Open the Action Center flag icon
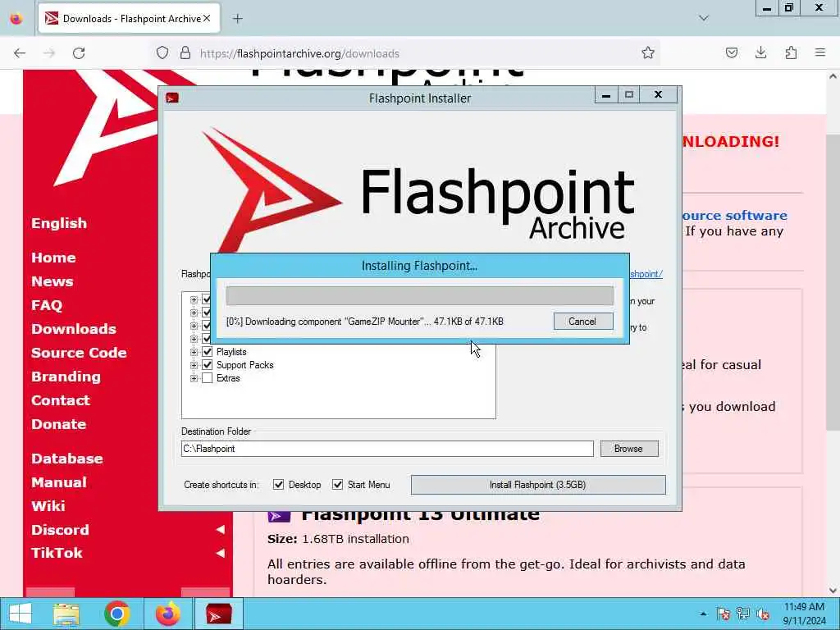The width and height of the screenshot is (840, 630). [x=724, y=614]
